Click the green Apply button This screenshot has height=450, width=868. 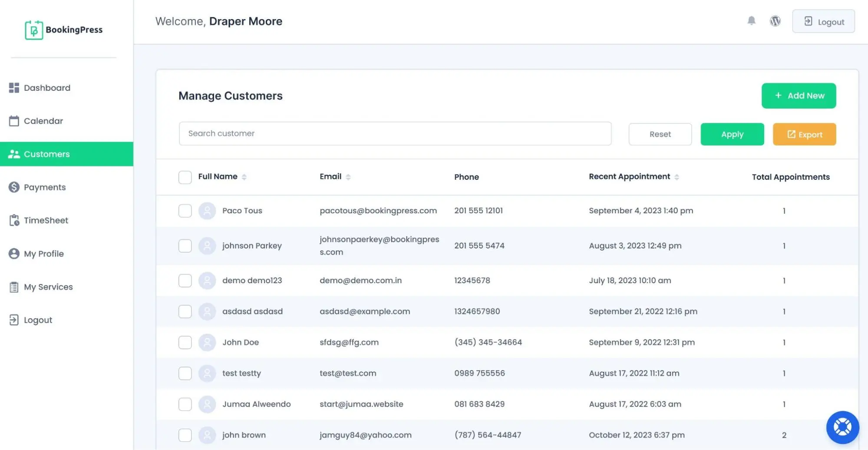click(732, 134)
